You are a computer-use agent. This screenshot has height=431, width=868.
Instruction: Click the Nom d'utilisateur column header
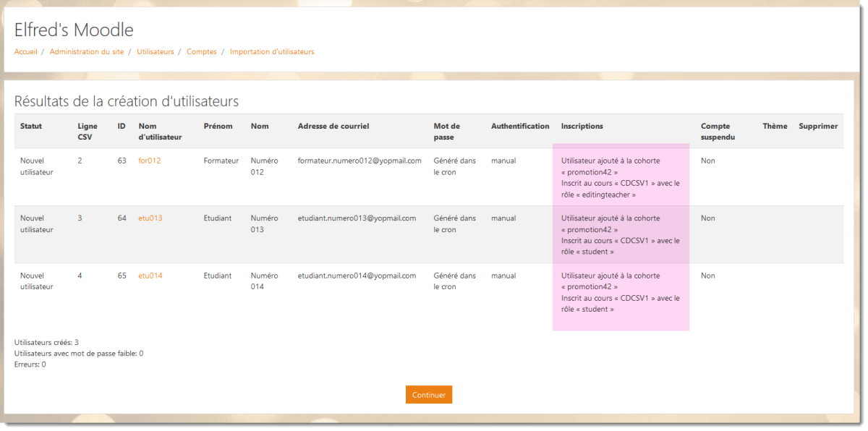point(160,132)
